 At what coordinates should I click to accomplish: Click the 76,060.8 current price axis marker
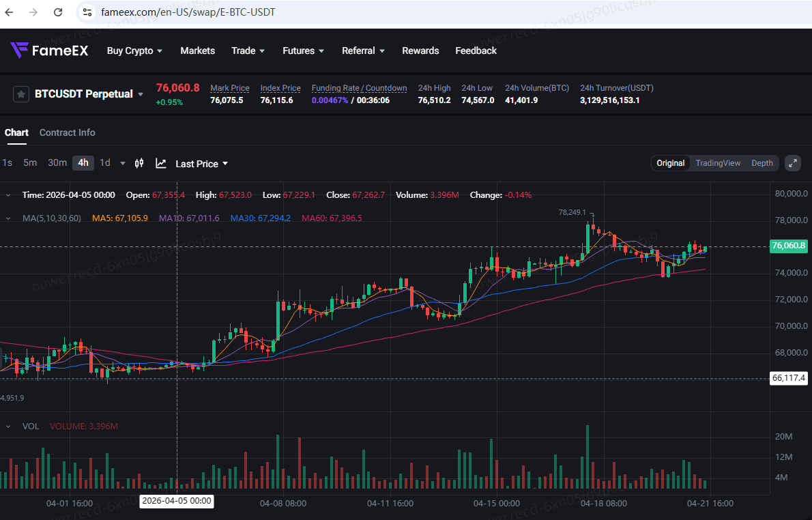(x=788, y=246)
